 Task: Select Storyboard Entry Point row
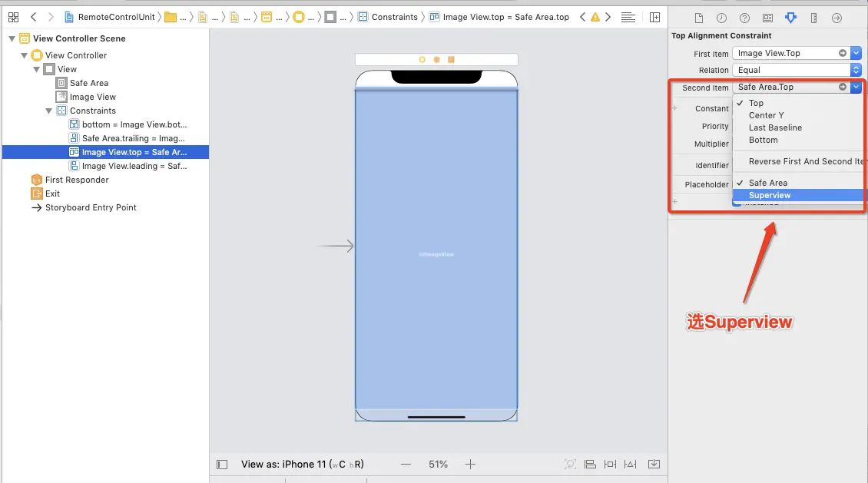click(90, 207)
